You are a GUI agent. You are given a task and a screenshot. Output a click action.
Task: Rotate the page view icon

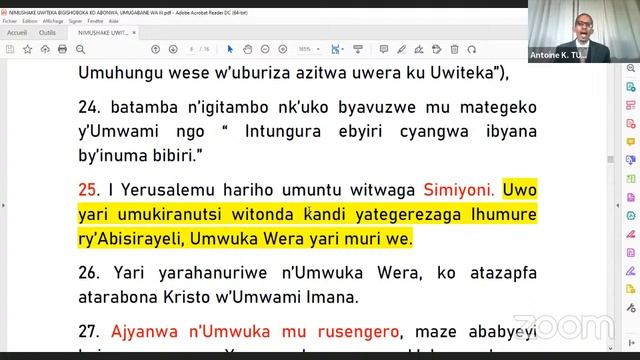click(x=472, y=49)
